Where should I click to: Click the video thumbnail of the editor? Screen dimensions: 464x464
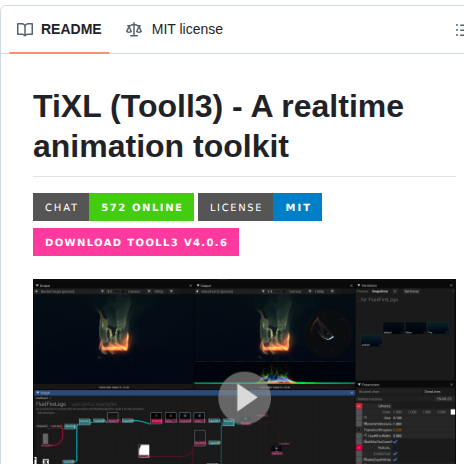point(244,371)
